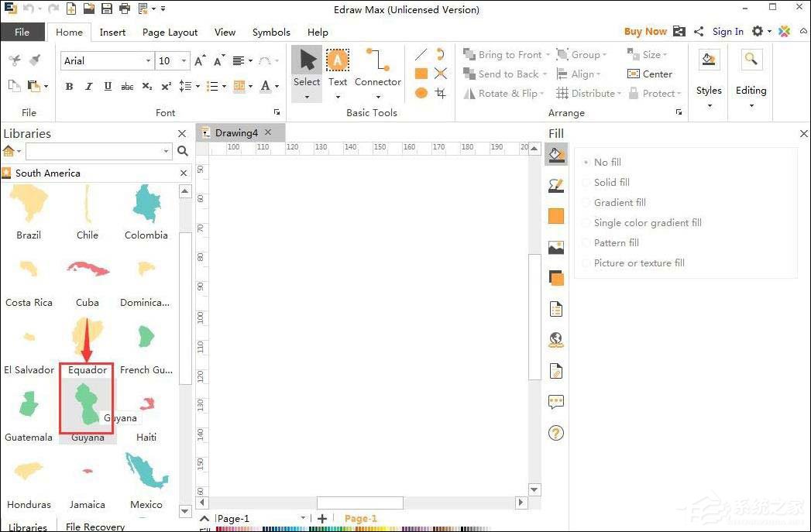Image resolution: width=811 pixels, height=532 pixels.
Task: Click the library search magnifier icon
Action: tap(183, 151)
